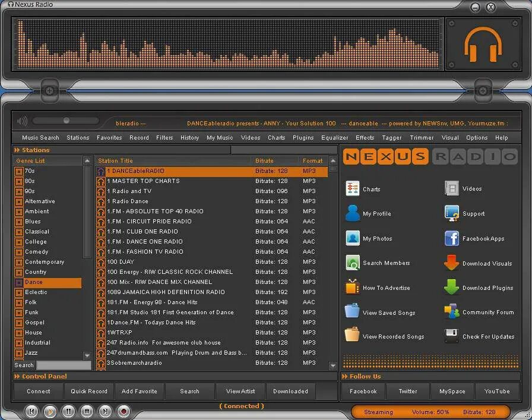Image resolution: width=532 pixels, height=420 pixels.
Task: Click the Add Favorite button
Action: [x=139, y=391]
